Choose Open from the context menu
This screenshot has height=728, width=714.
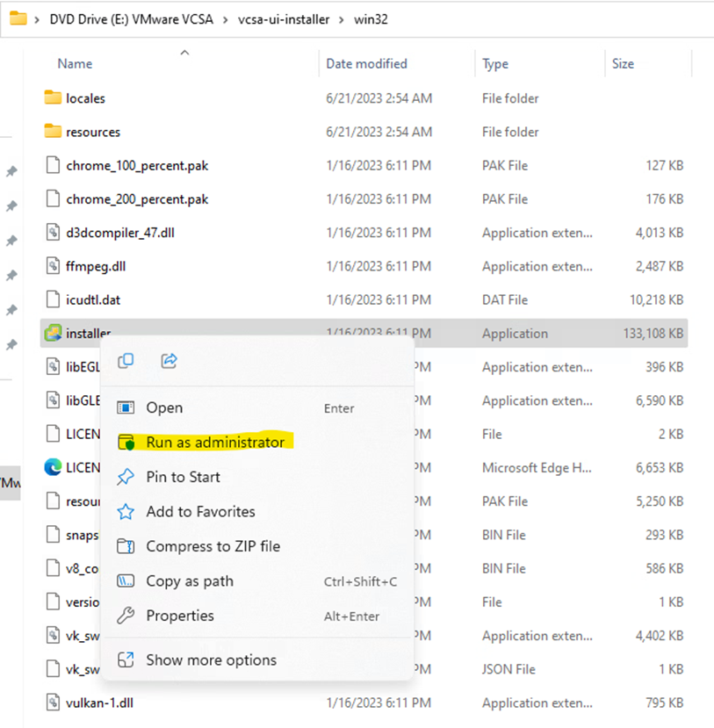[x=164, y=407]
